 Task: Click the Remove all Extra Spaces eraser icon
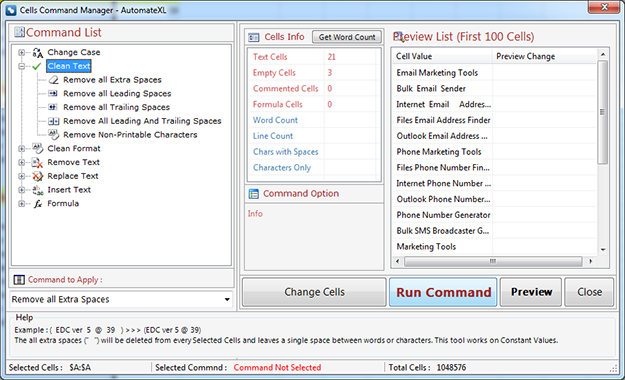pyautogui.click(x=53, y=80)
